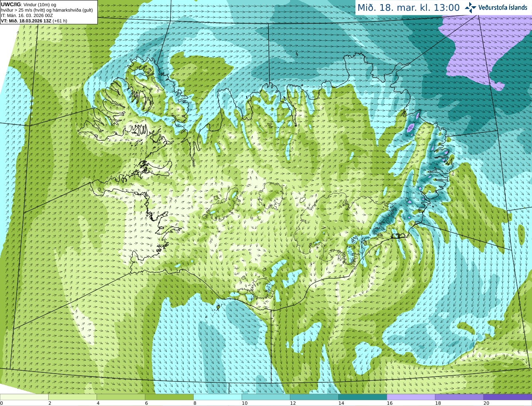
Task: Pick the 14–16 m/s dark teal swatch
Action: tap(362, 397)
